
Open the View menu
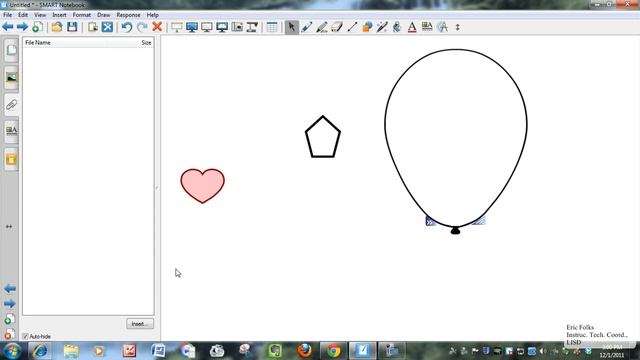tap(40, 15)
